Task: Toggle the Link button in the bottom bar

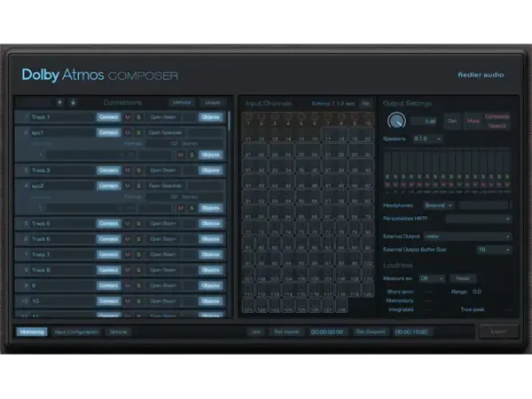Action: [x=255, y=332]
